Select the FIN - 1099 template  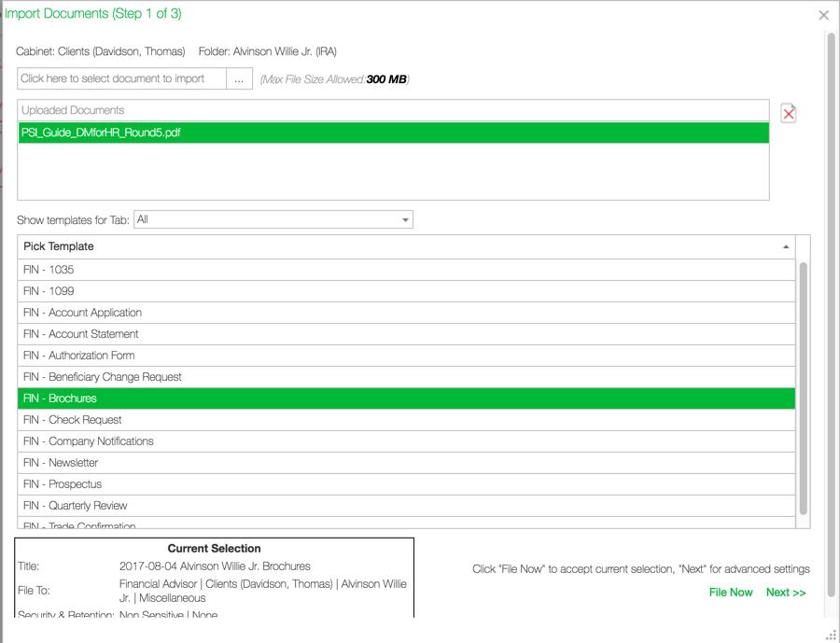(x=187, y=290)
